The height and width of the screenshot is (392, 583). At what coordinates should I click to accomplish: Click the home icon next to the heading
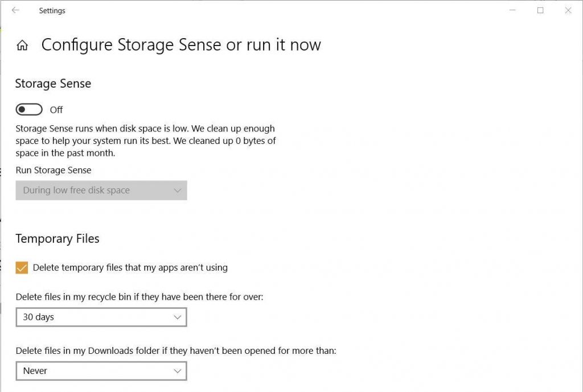pyautogui.click(x=22, y=45)
